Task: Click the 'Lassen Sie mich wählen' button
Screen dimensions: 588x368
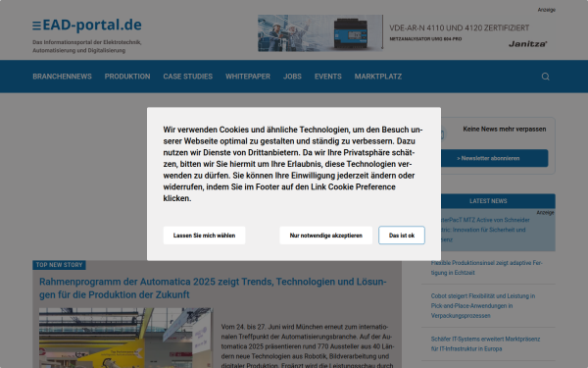Action: [x=205, y=236]
